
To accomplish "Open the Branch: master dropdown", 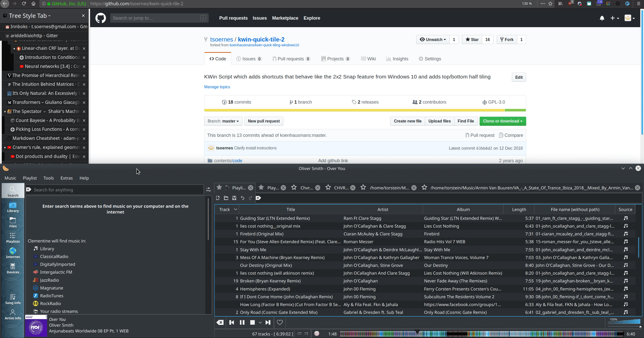I will 223,121.
